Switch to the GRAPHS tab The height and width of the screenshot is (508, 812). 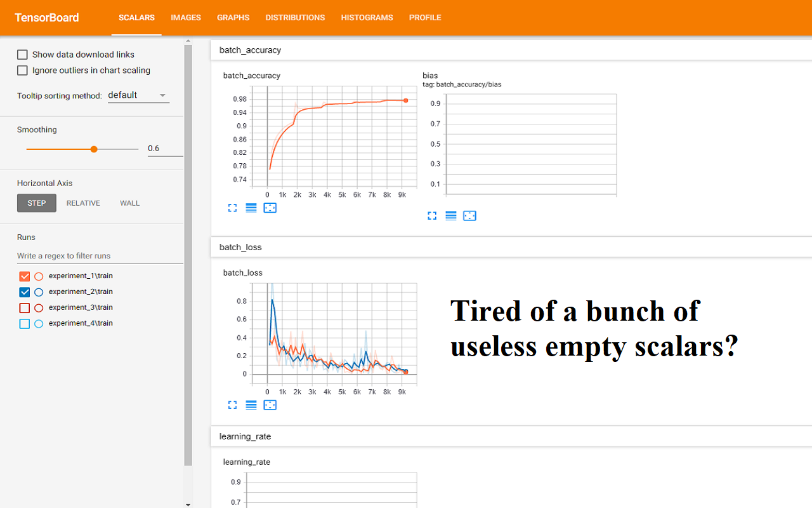pyautogui.click(x=233, y=18)
